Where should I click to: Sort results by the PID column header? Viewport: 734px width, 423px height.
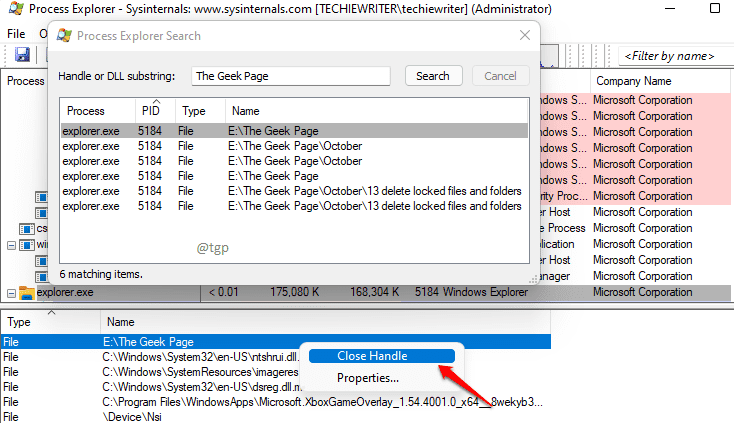pyautogui.click(x=155, y=111)
